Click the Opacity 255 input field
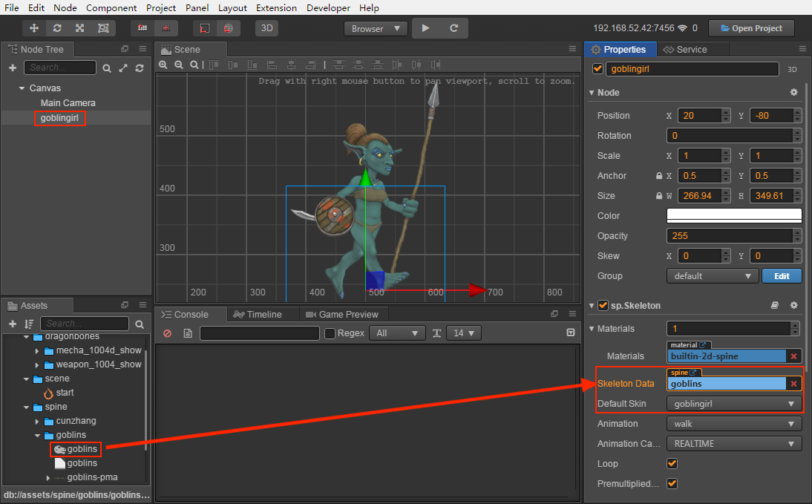This screenshot has height=504, width=812. pyautogui.click(x=730, y=236)
